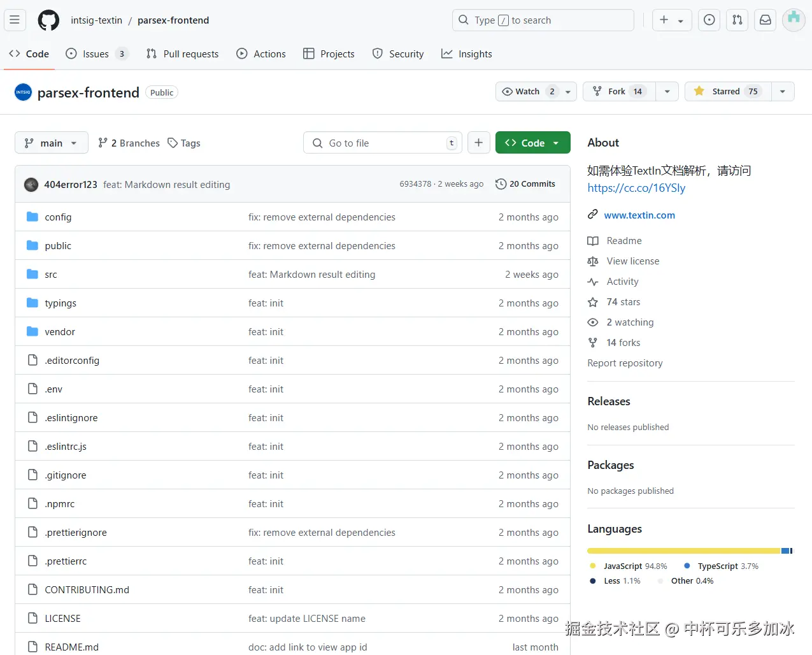Image resolution: width=812 pixels, height=655 pixels.
Task: Click the LICENSE file icon
Action: coord(32,618)
